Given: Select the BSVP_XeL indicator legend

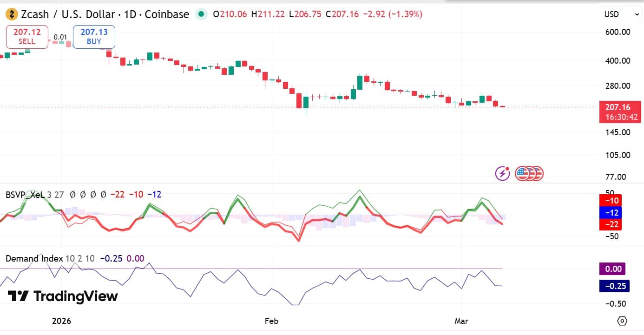Looking at the screenshot, I should pos(25,195).
